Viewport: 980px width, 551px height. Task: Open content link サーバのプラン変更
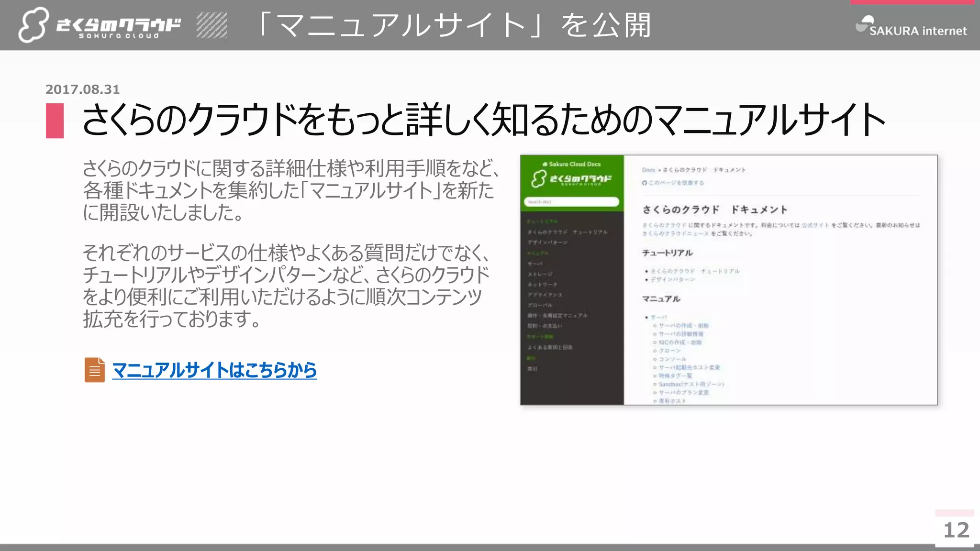tap(684, 392)
